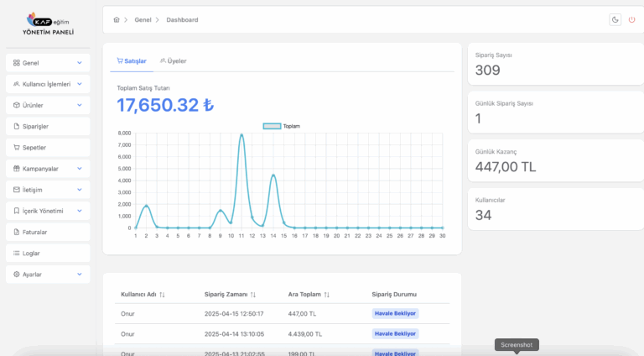The height and width of the screenshot is (356, 644).
Task: Expand the Genel menu chevron
Action: 80,63
